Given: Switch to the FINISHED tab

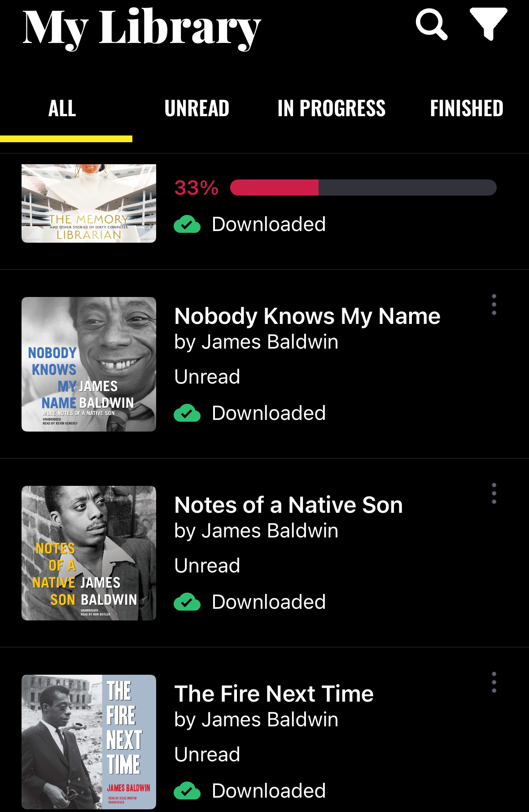Looking at the screenshot, I should 467,109.
